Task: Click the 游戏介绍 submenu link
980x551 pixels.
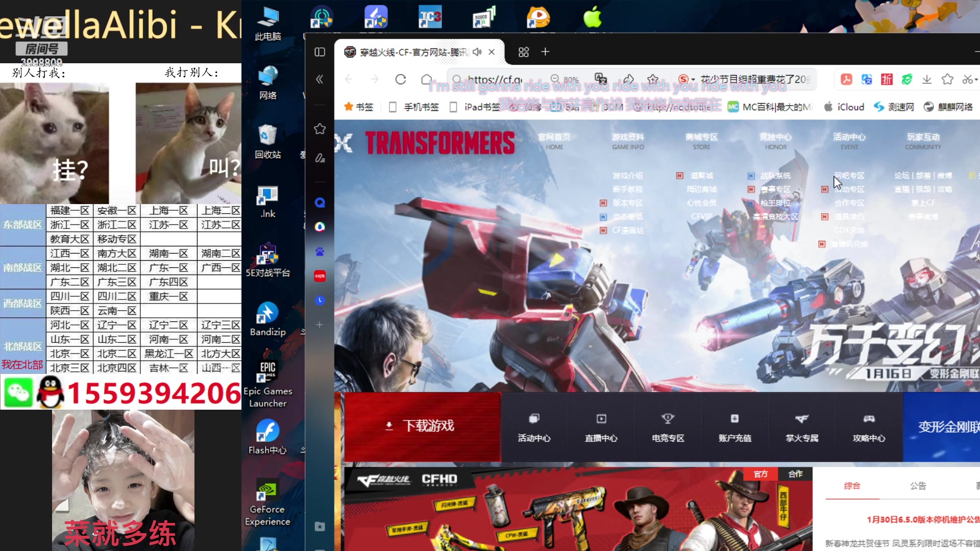Action: [628, 176]
